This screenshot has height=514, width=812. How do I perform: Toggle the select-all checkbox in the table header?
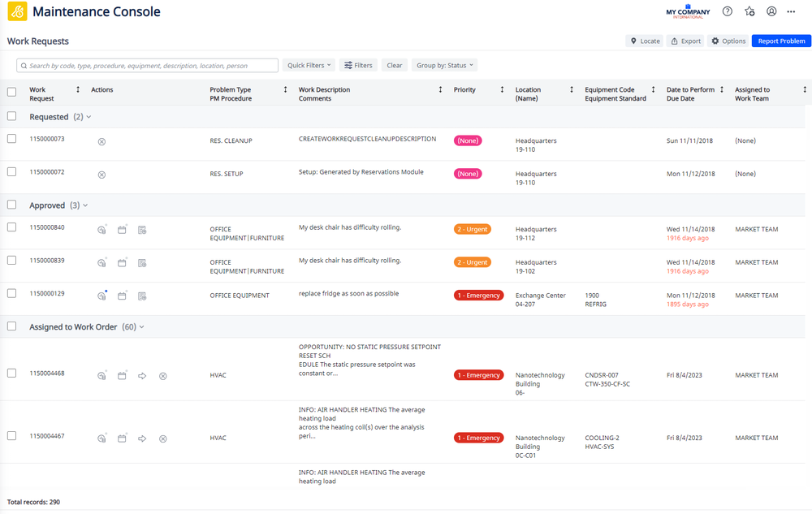[x=11, y=92]
